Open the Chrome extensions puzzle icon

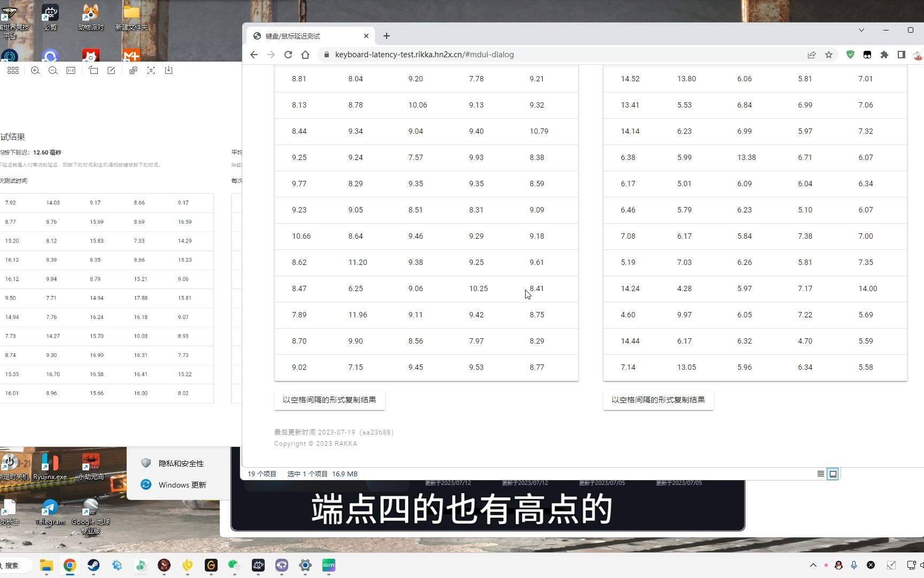[x=884, y=55]
